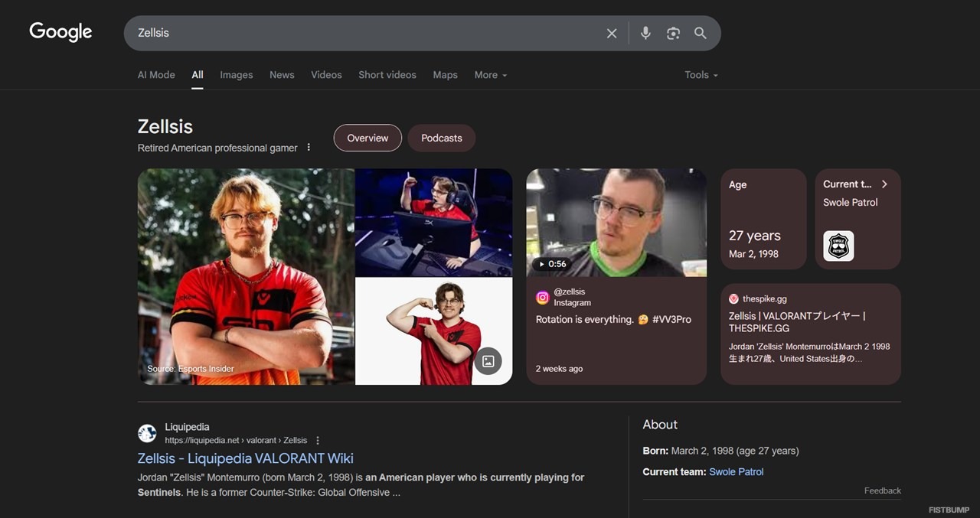Open the Images tab
The width and height of the screenshot is (980, 518).
pos(237,75)
